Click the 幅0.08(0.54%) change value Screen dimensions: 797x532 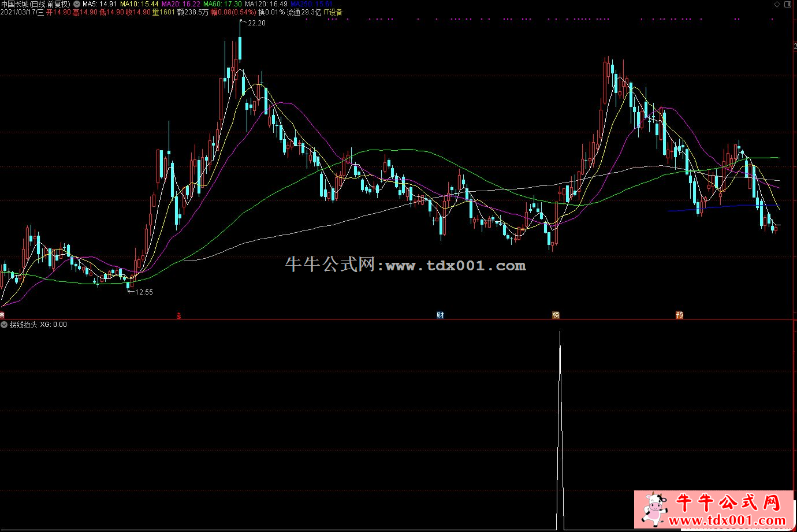click(x=233, y=12)
